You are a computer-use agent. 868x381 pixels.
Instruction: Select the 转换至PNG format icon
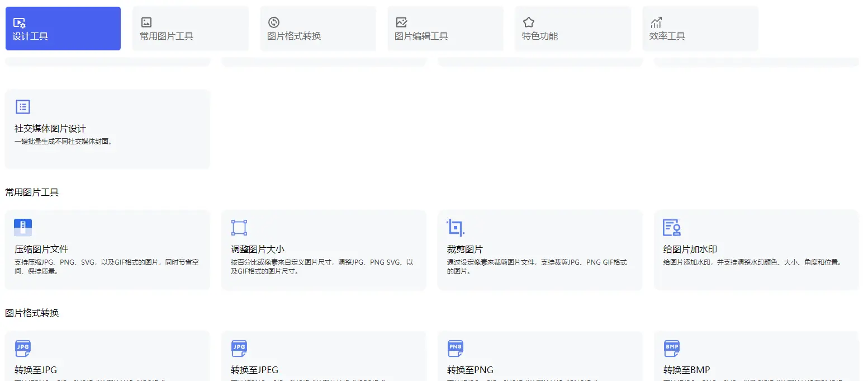click(456, 347)
